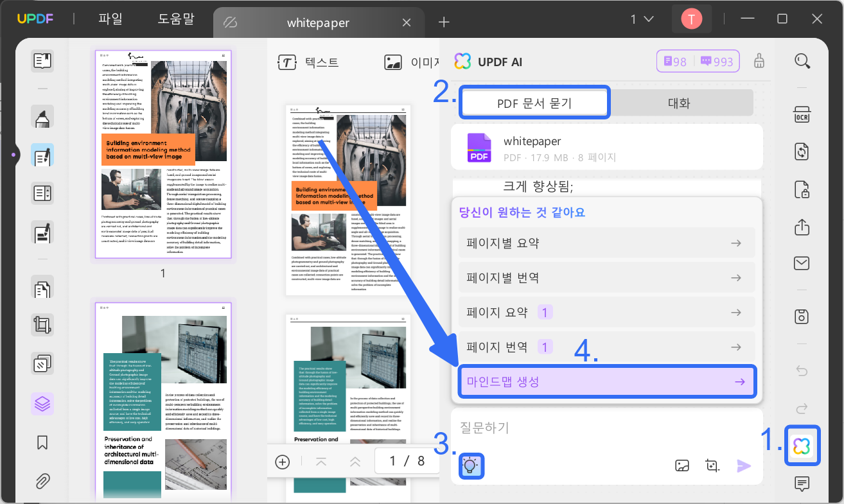Select page 1 thumbnail
Image resolution: width=844 pixels, height=504 pixels.
click(163, 155)
